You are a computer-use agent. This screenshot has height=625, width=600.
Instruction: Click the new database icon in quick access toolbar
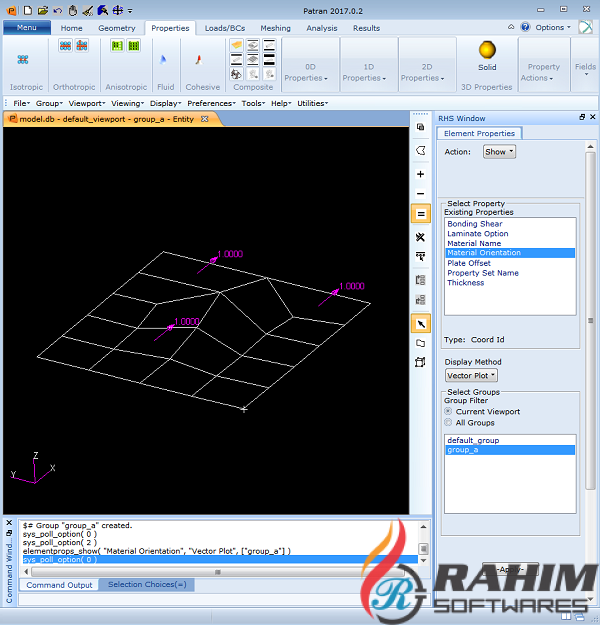point(28,11)
